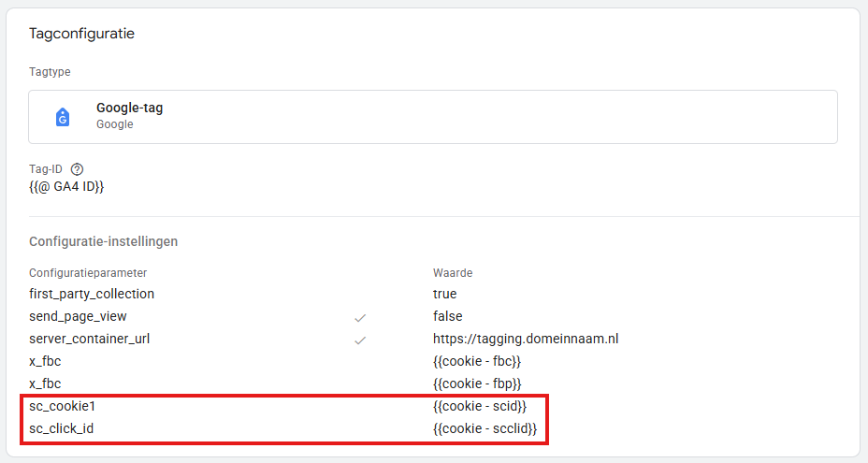Click the Google-tag logo icon
The height and width of the screenshot is (463, 868).
tap(63, 117)
